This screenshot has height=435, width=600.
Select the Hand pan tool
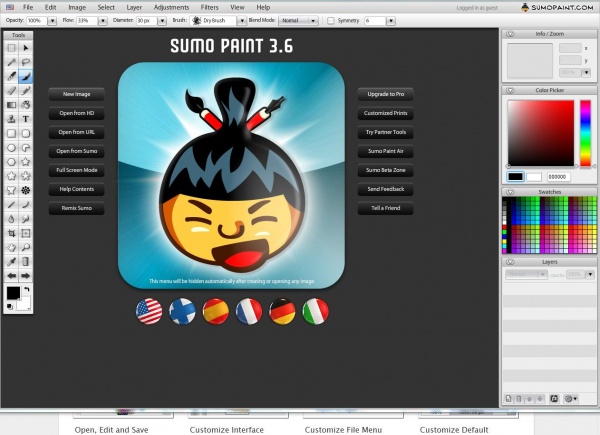coord(11,248)
